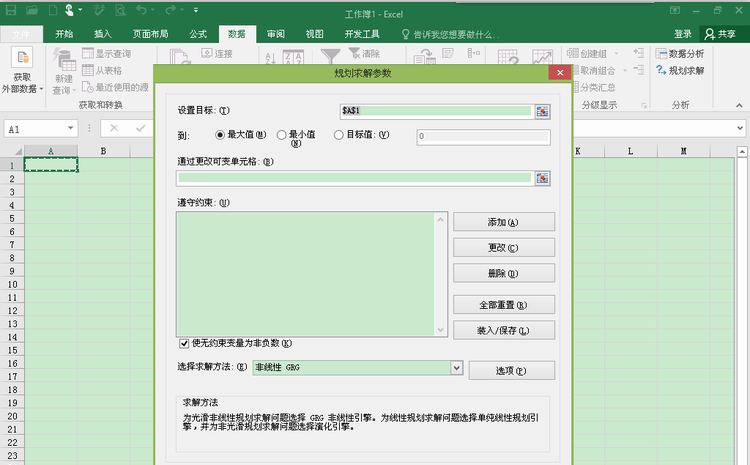Screen dimensions: 750x465
Task: Toggle the 使无约束变量为非负数 checkbox
Action: (184, 343)
